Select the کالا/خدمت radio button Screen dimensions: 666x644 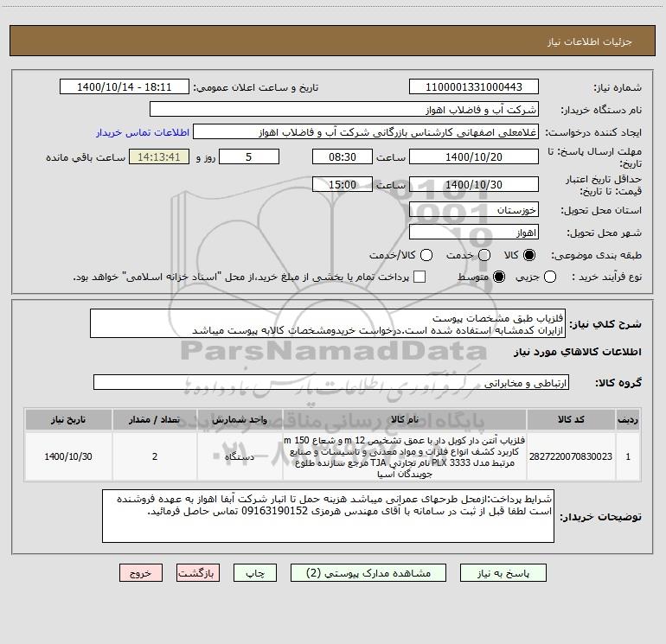(426, 255)
